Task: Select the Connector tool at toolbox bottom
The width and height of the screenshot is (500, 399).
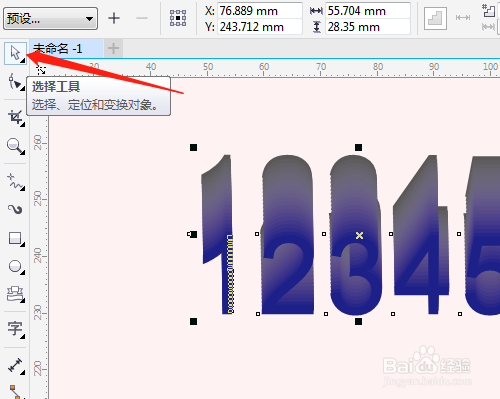Action: click(15, 392)
